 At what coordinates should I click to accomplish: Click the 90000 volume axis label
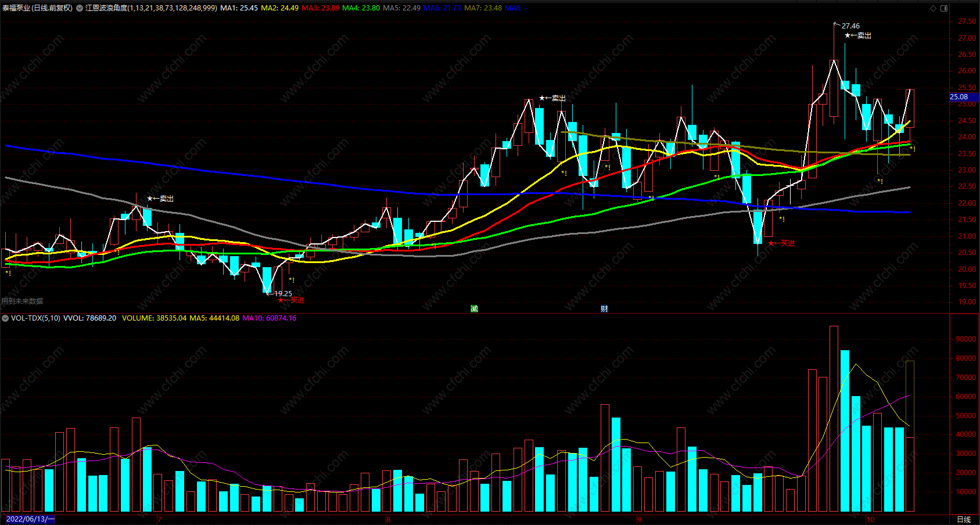965,339
